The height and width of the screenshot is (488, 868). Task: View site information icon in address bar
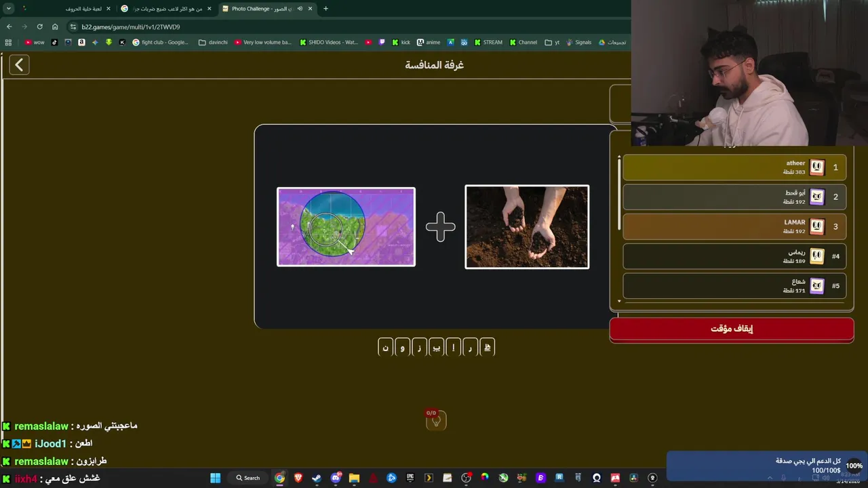point(73,26)
